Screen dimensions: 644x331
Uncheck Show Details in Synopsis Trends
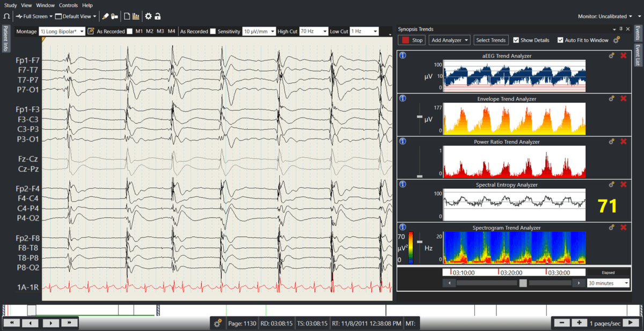[516, 40]
